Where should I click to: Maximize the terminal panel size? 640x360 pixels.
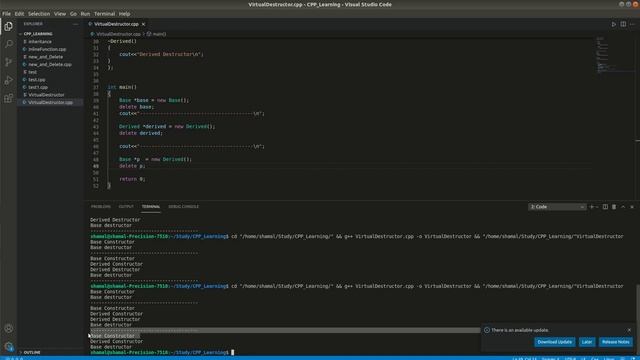(623, 207)
